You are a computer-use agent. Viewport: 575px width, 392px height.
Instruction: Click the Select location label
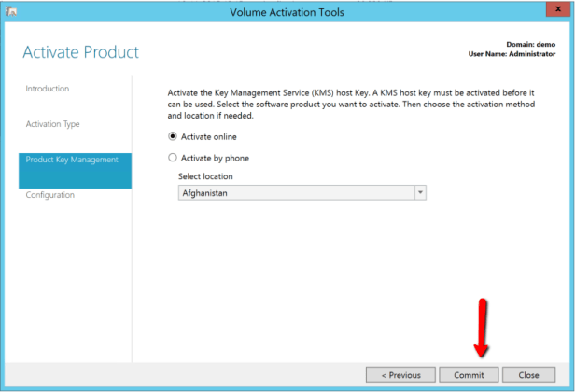pyautogui.click(x=205, y=176)
